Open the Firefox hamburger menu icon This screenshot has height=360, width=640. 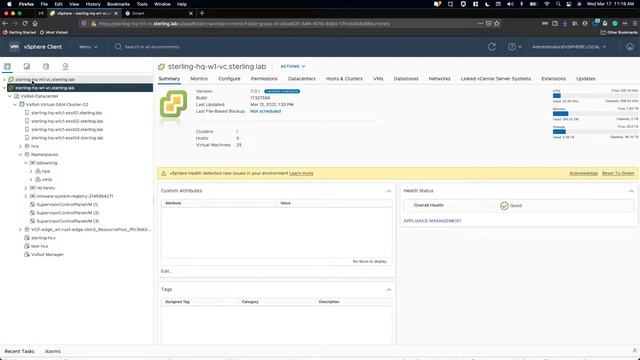[x=635, y=24]
